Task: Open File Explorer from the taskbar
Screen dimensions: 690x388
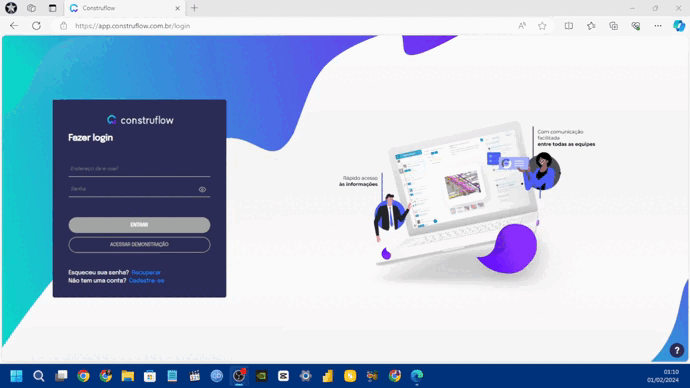Action: coord(128,376)
